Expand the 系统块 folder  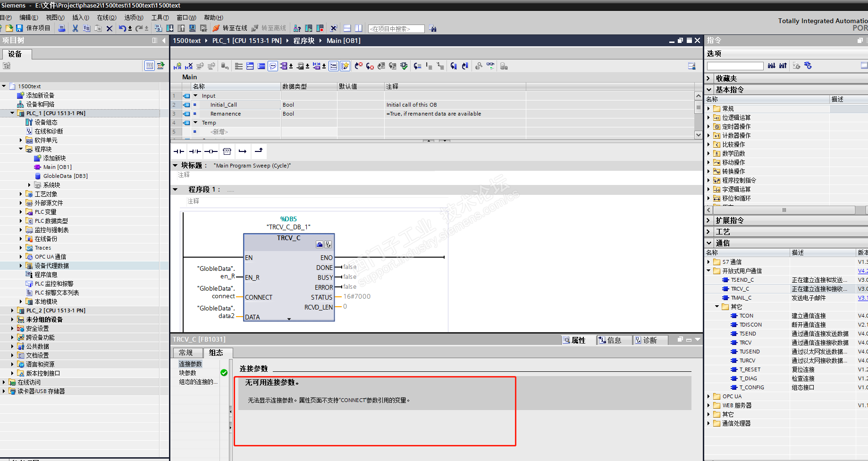[x=29, y=185]
